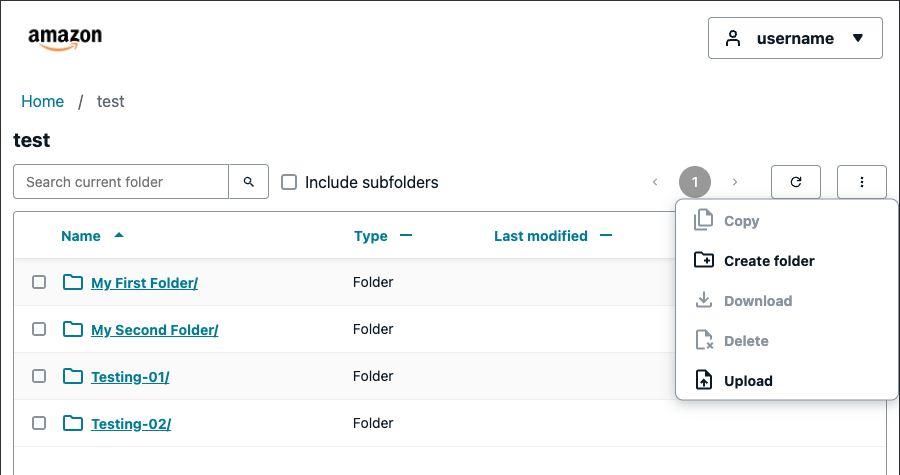Click the Type column sort dash
Image resolution: width=900 pixels, height=475 pixels.
[x=406, y=235]
